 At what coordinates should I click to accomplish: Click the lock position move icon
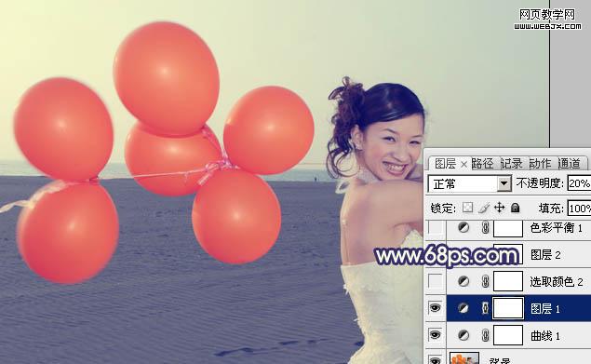[x=500, y=208]
